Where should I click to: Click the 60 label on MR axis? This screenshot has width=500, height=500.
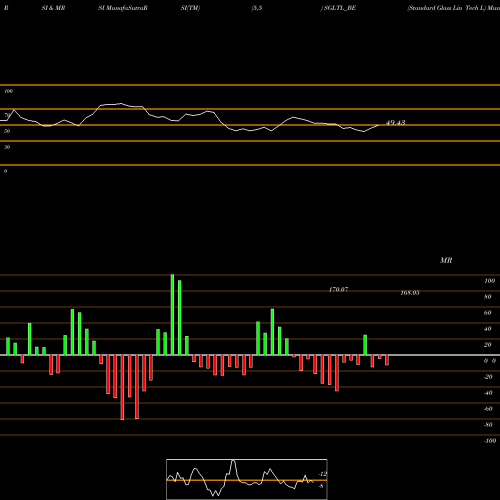pyautogui.click(x=488, y=313)
